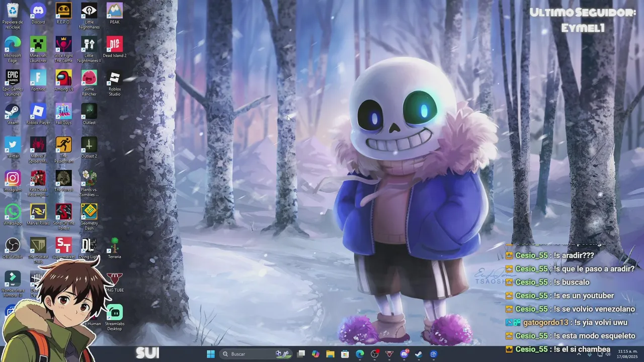Open the Roblox Studio shortcut

tap(115, 83)
